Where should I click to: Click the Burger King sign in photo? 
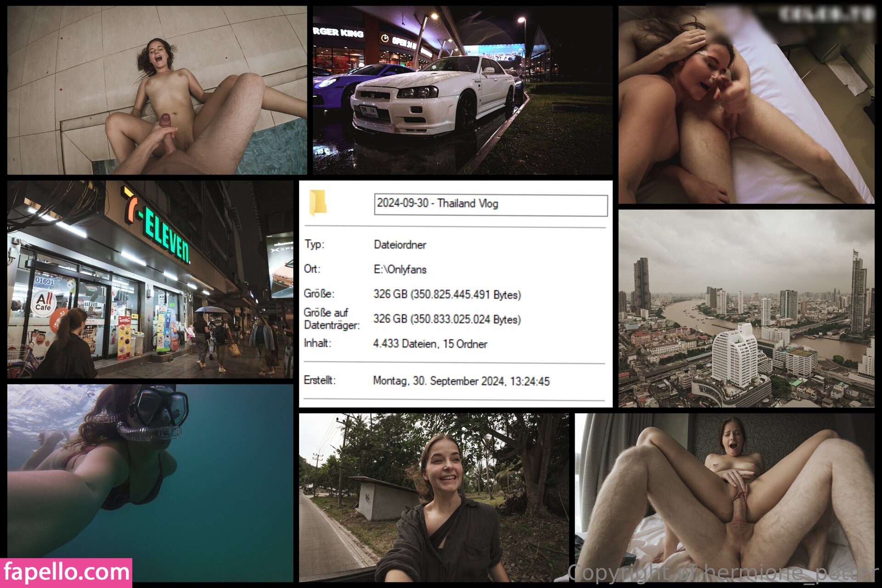338,32
